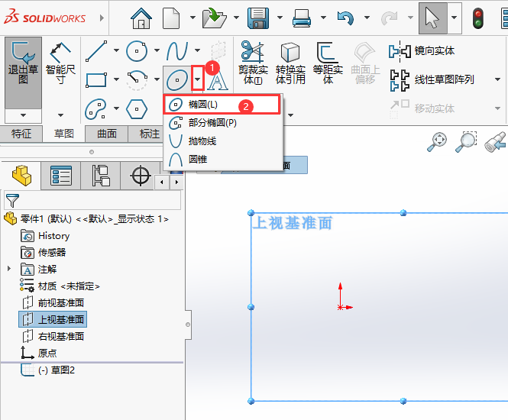This screenshot has height=420, width=508.
Task: Select the Corner Rectangle tool
Action: click(x=96, y=79)
